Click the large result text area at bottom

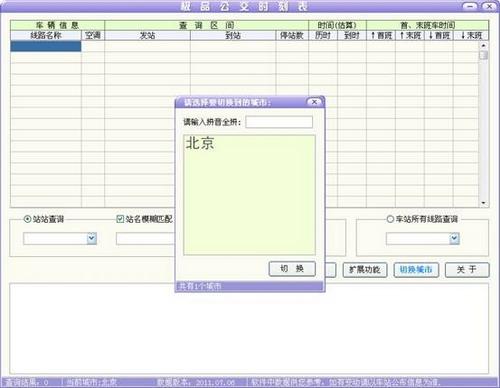click(x=249, y=328)
